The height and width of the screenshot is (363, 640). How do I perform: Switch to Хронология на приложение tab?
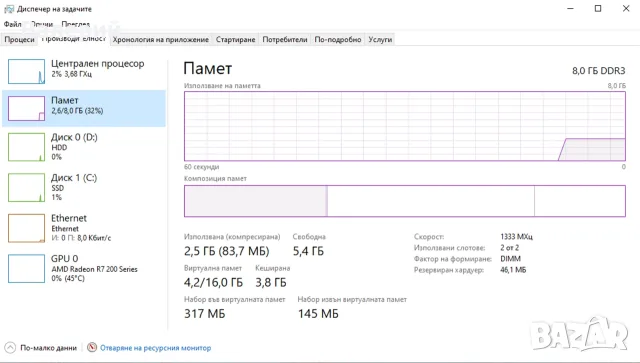(x=160, y=40)
